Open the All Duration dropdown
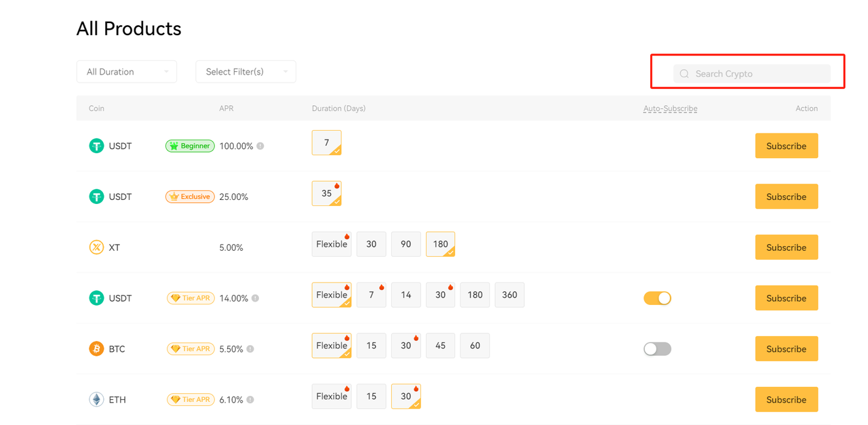This screenshot has width=868, height=425. coord(127,72)
